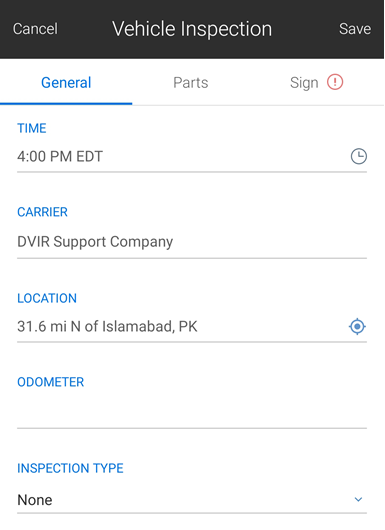The height and width of the screenshot is (530, 385).
Task: Click the CARRIER field label
Action: (x=43, y=212)
